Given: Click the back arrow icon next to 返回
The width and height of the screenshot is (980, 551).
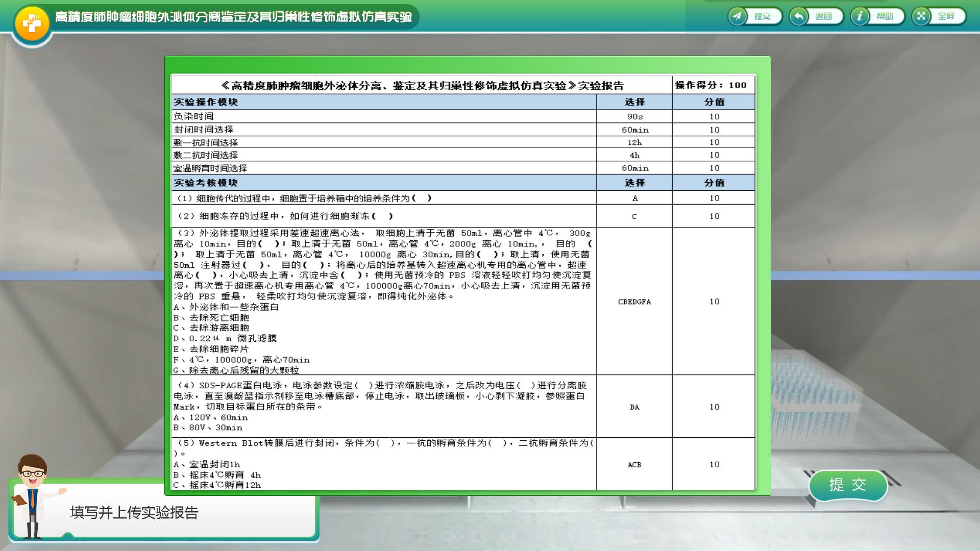Looking at the screenshot, I should pyautogui.click(x=799, y=16).
